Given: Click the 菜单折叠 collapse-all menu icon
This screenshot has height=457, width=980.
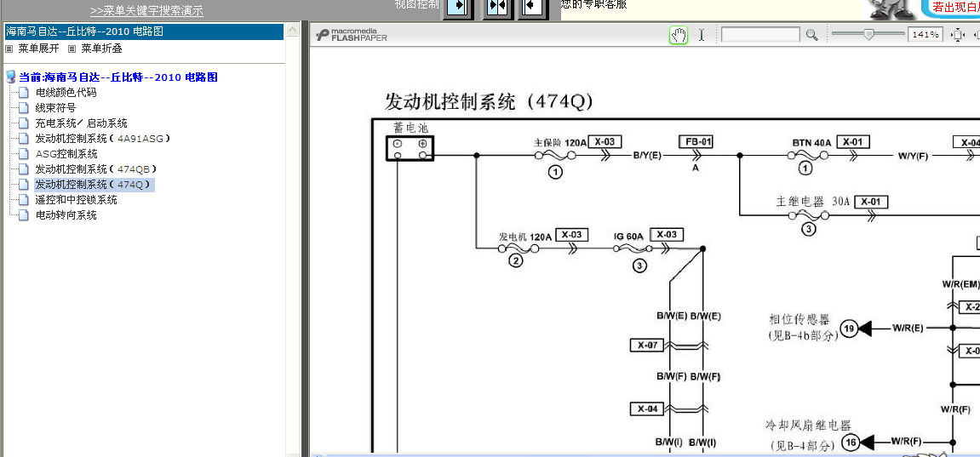Looking at the screenshot, I should click(x=72, y=49).
